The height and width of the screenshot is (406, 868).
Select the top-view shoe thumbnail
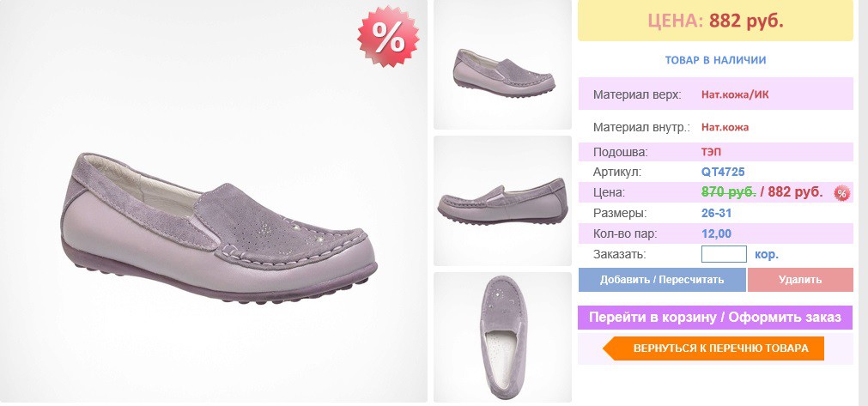[x=502, y=336]
